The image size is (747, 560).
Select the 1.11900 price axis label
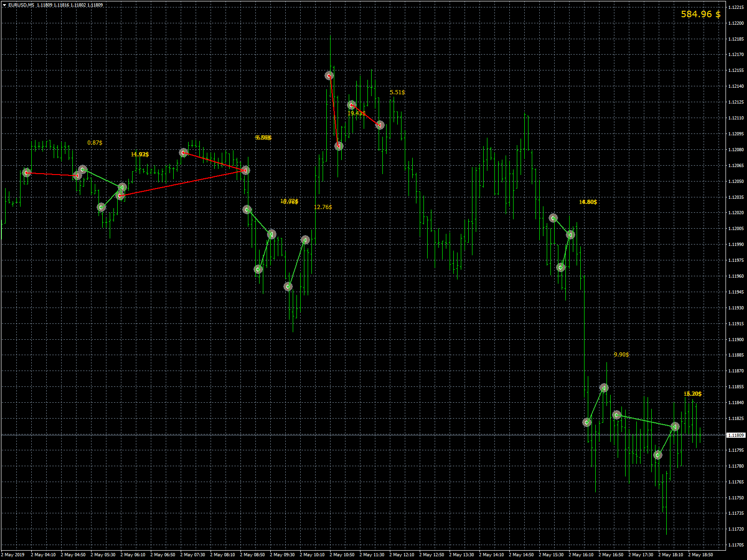pos(736,340)
